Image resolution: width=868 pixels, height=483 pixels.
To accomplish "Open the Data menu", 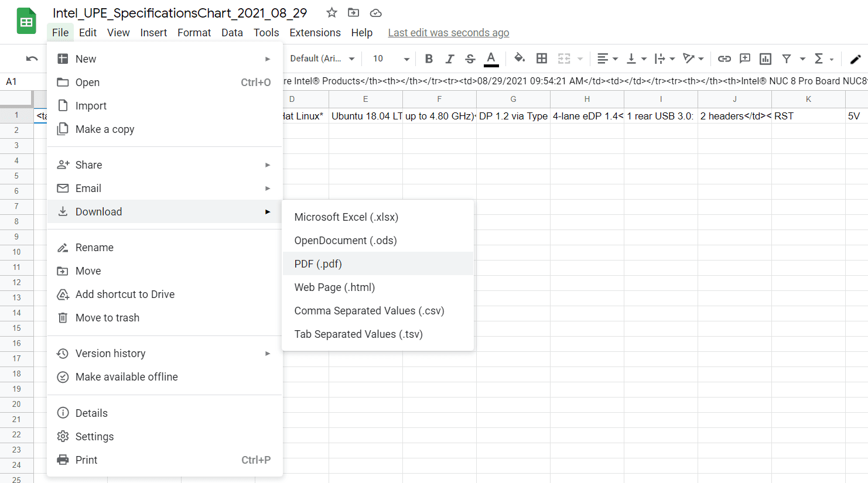I will pyautogui.click(x=232, y=33).
